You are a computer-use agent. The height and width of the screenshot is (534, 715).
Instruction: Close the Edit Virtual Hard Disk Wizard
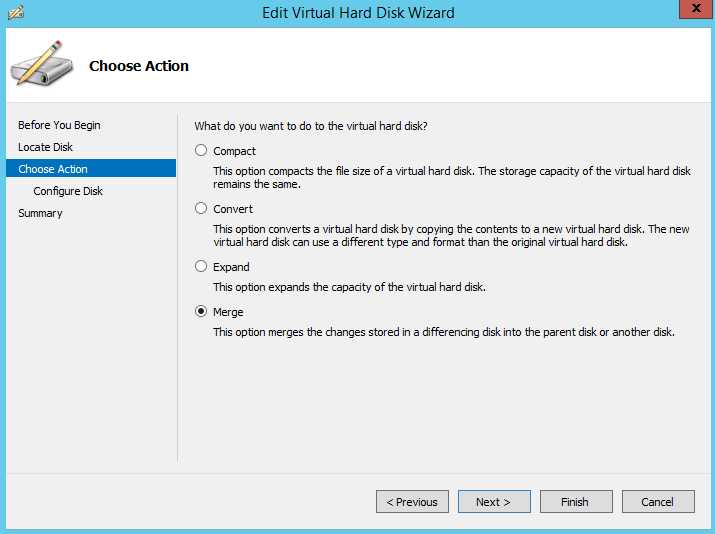696,9
